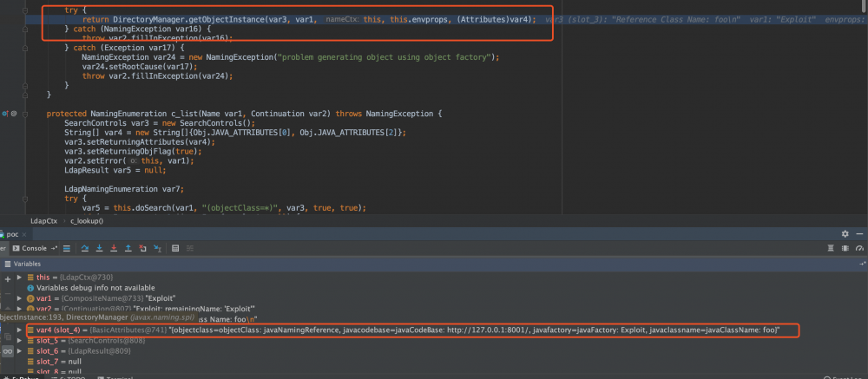Close the poc debug session tab

click(x=24, y=234)
